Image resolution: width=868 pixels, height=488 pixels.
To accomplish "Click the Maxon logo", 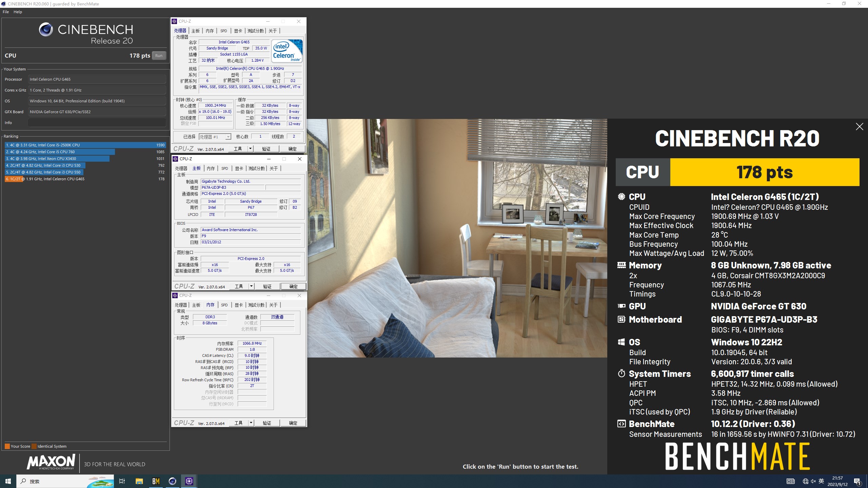I will (51, 462).
